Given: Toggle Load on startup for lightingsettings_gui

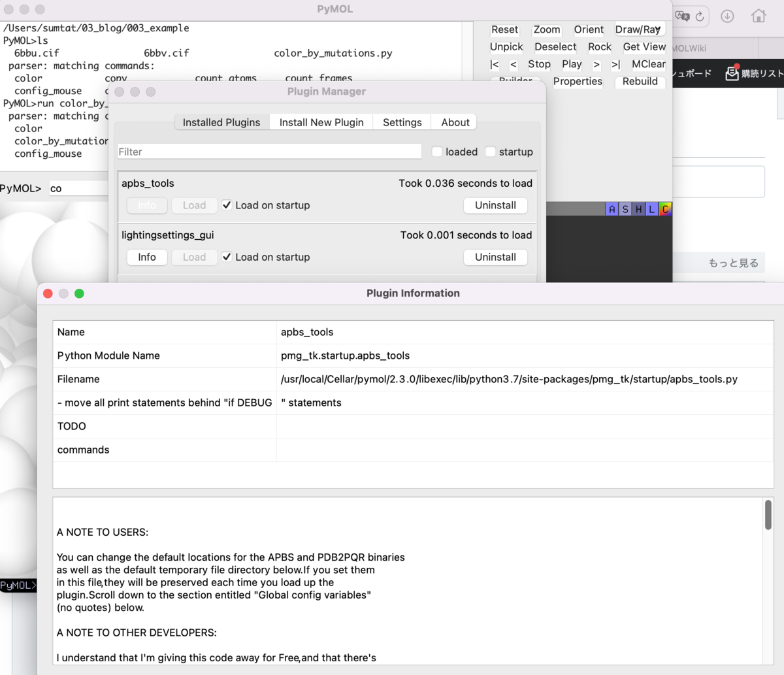Looking at the screenshot, I should click(x=227, y=257).
